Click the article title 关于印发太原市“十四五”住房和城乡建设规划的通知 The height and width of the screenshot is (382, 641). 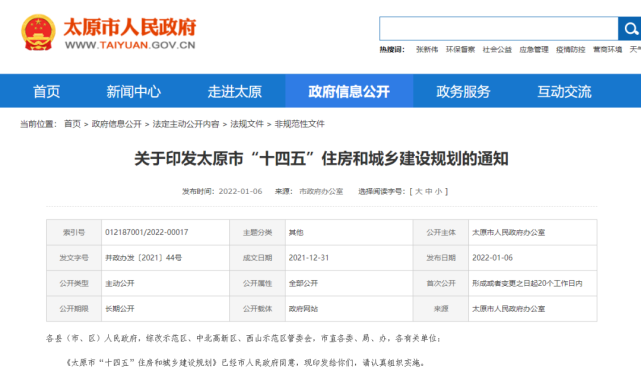click(321, 159)
